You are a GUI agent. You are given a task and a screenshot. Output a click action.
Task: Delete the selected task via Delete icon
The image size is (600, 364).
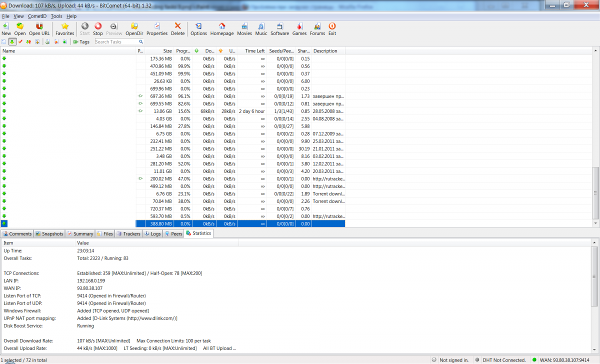[x=177, y=26]
